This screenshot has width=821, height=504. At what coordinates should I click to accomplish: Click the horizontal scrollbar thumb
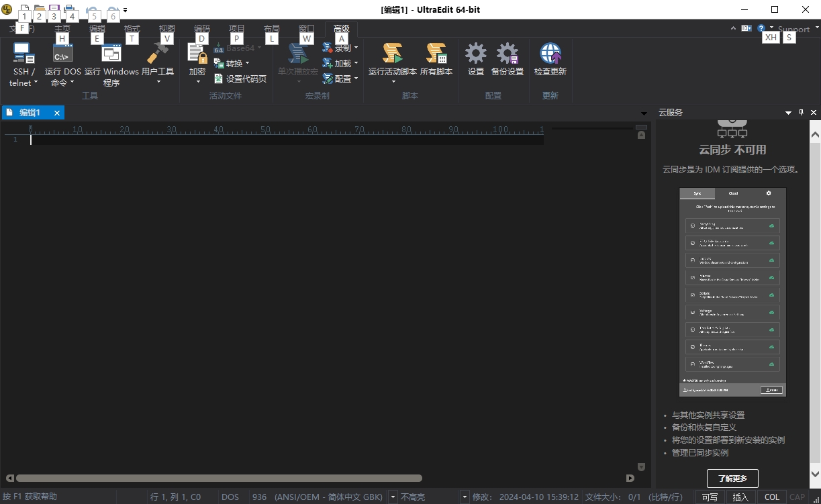click(x=218, y=478)
